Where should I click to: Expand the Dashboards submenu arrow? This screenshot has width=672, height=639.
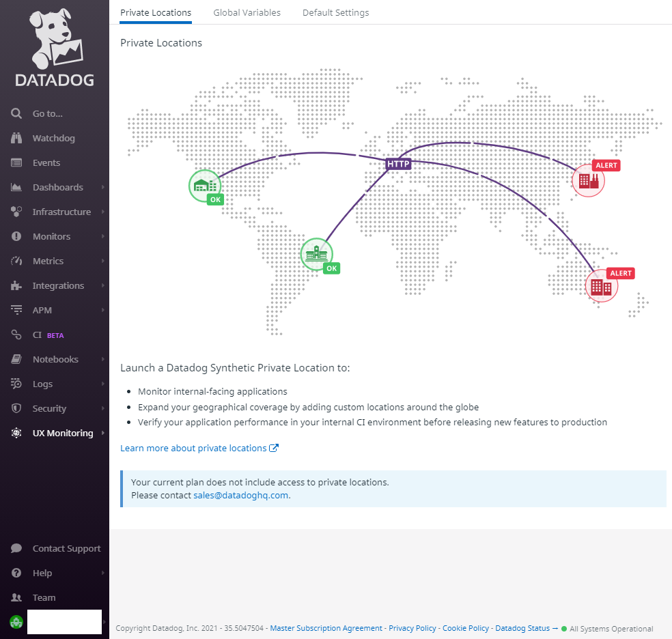click(x=103, y=187)
